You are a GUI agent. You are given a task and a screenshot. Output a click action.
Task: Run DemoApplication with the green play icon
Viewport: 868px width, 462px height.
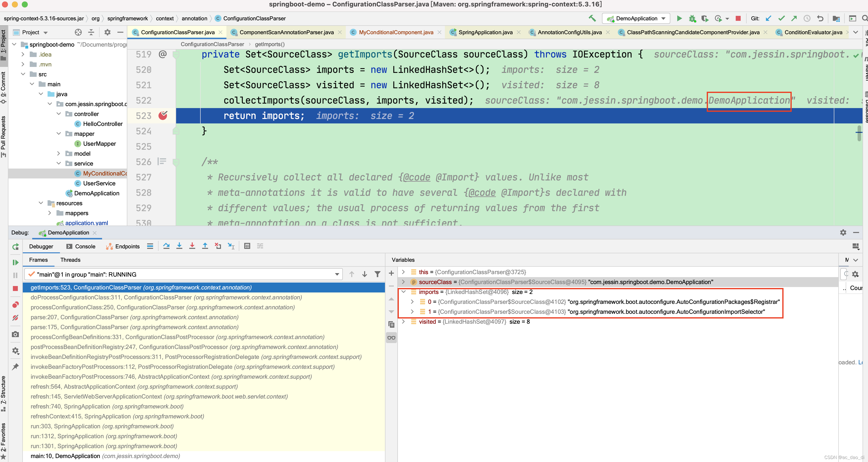point(679,18)
